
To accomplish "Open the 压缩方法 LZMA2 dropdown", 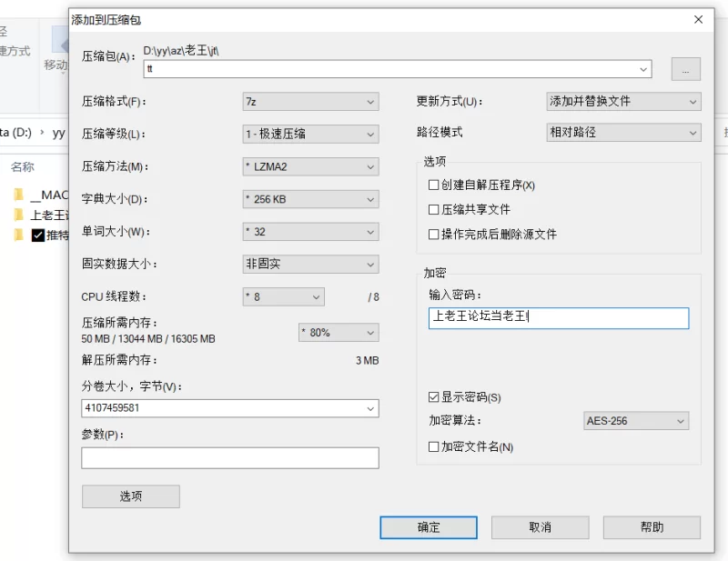I will tap(309, 166).
